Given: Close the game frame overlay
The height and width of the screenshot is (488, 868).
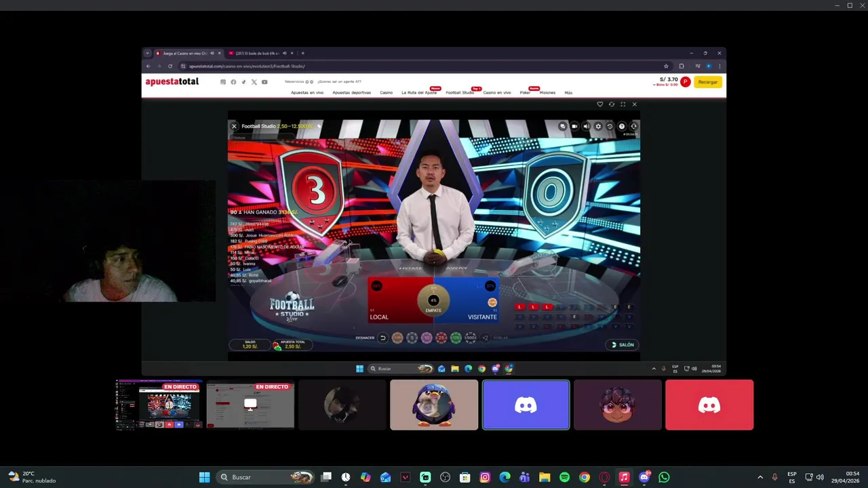Looking at the screenshot, I should pos(634,104).
